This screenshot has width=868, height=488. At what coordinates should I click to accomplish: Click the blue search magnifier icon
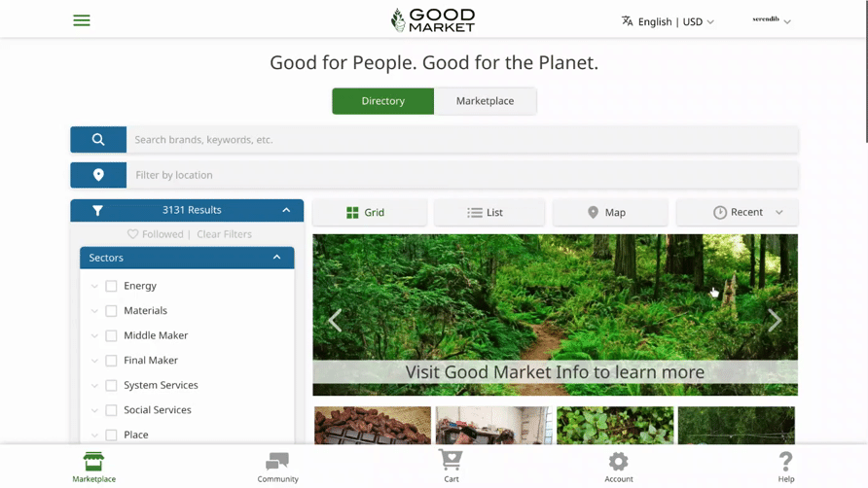pos(98,139)
